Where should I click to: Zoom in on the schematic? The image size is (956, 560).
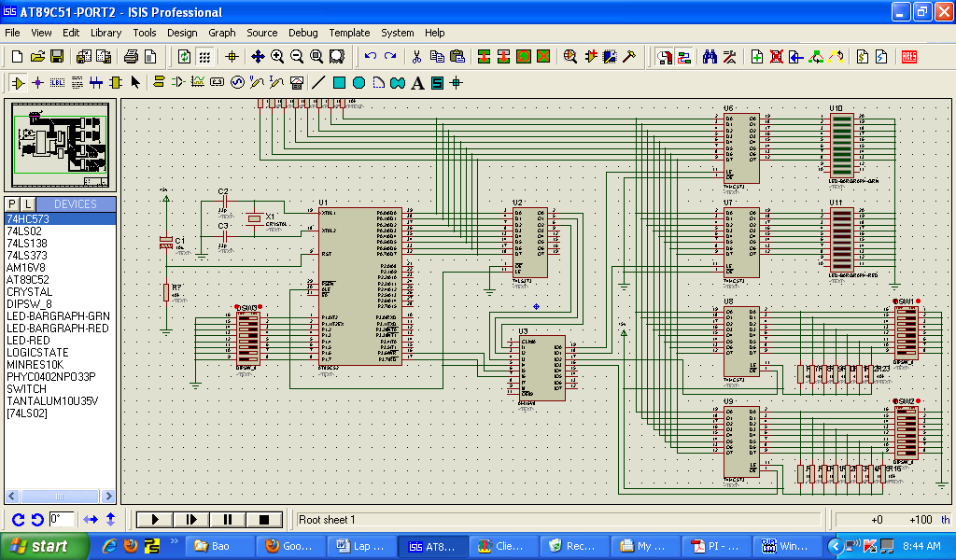click(x=276, y=57)
